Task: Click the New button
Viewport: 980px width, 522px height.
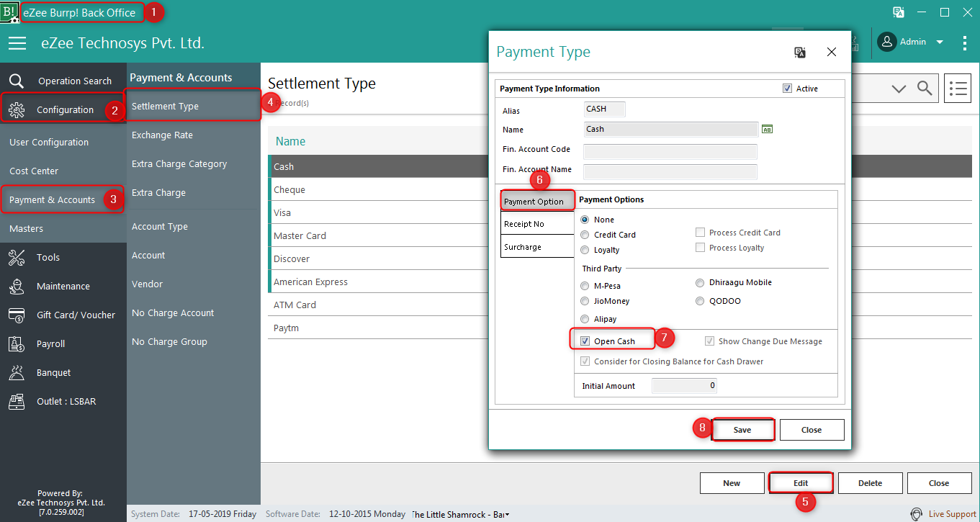Action: click(x=732, y=483)
